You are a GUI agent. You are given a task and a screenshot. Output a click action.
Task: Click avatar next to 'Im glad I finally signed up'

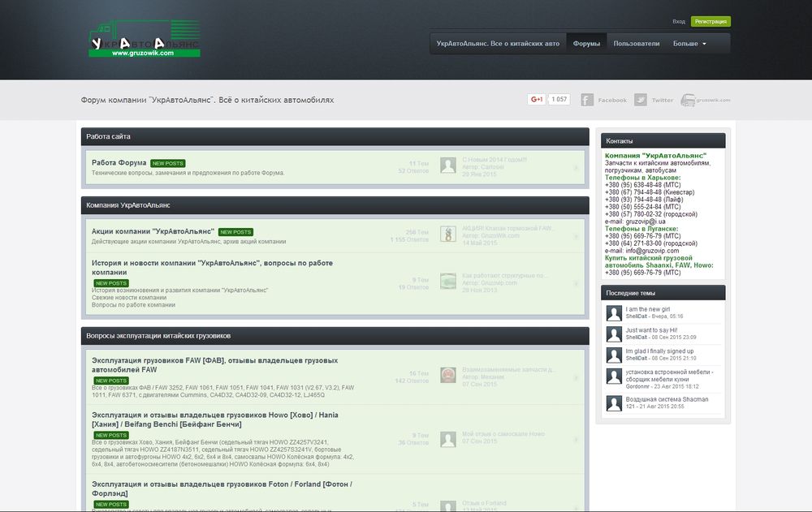click(614, 355)
